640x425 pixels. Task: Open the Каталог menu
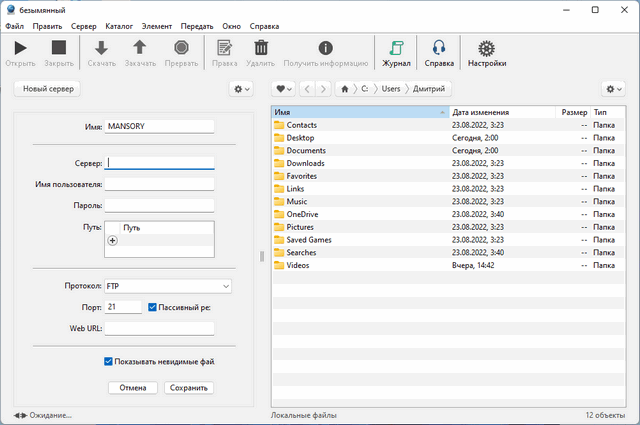pos(118,25)
